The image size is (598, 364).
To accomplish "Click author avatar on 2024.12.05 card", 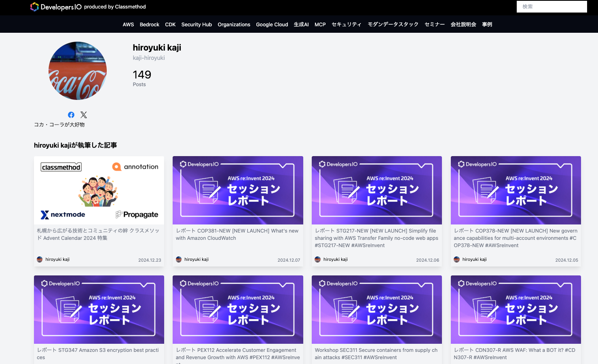I will pyautogui.click(x=456, y=260).
